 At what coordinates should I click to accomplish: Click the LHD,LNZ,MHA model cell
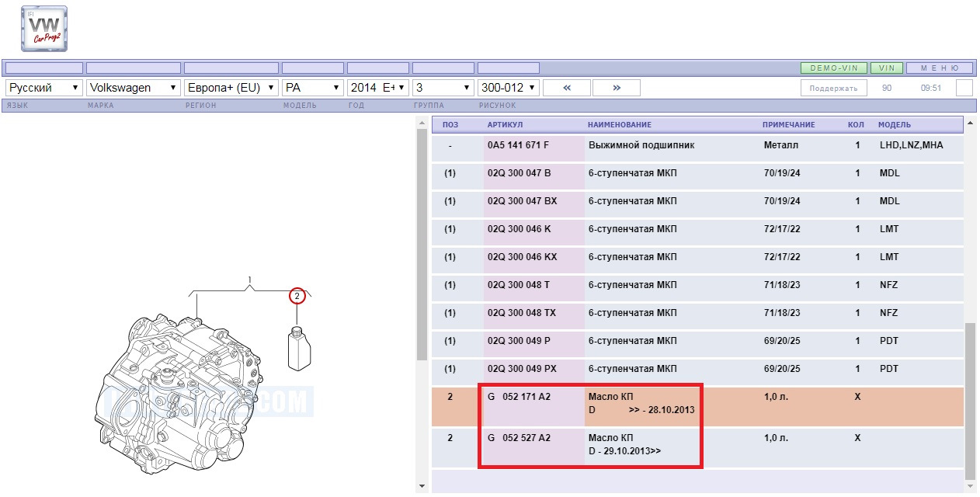[911, 145]
